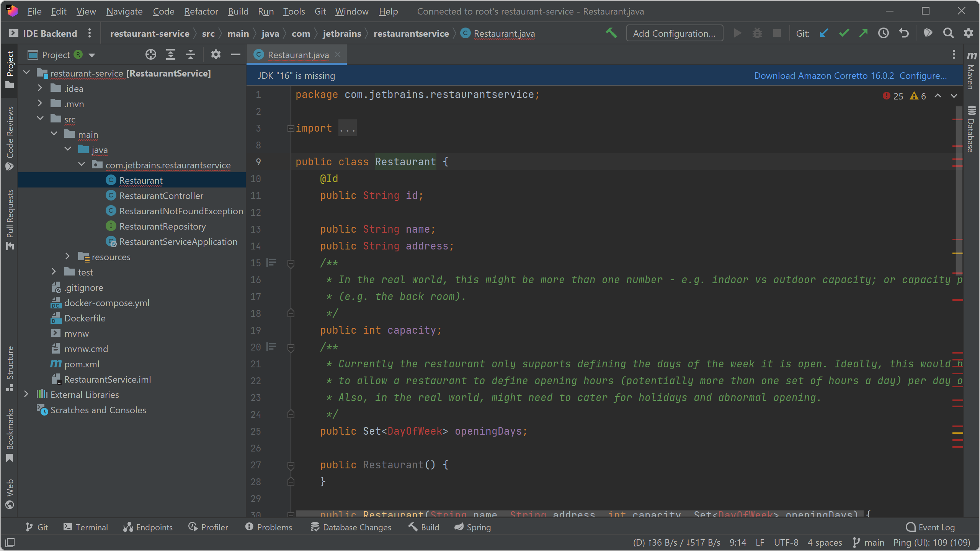Toggle tool window bars in status bar

point(10,542)
